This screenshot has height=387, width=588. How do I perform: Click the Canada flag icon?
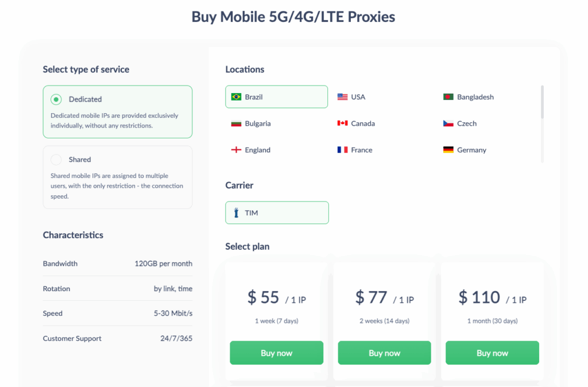pyautogui.click(x=342, y=123)
